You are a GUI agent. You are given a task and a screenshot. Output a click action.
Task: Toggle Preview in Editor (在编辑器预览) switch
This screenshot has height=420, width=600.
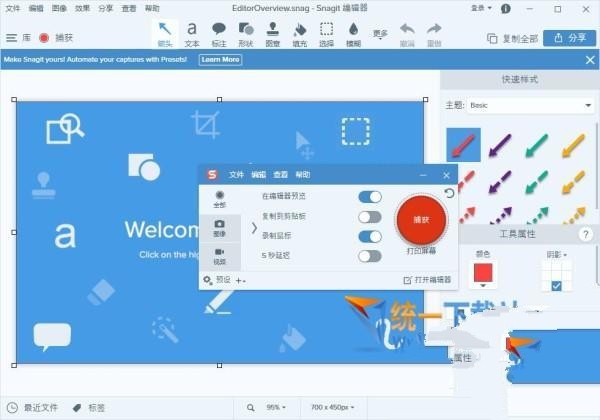point(370,197)
